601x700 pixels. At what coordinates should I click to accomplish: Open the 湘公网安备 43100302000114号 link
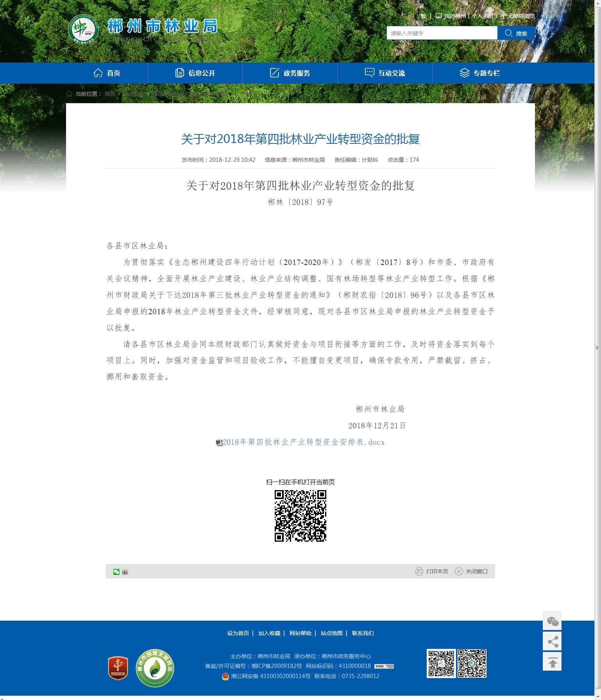[271, 676]
